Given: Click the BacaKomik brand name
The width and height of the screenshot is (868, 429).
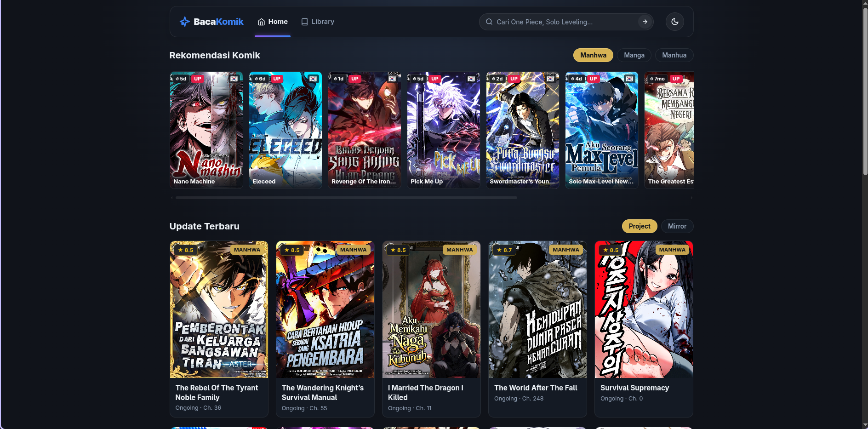Looking at the screenshot, I should (x=218, y=22).
